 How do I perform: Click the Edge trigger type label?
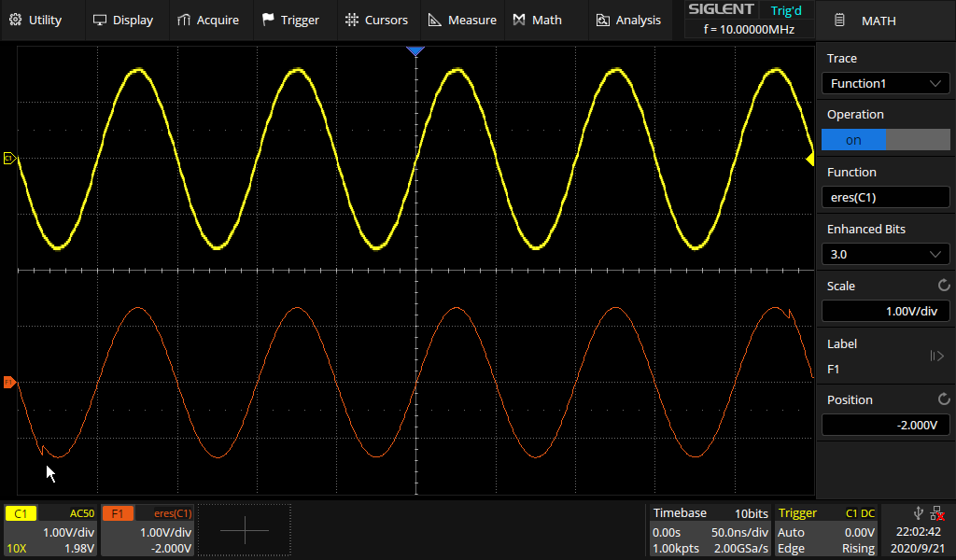coord(791,549)
